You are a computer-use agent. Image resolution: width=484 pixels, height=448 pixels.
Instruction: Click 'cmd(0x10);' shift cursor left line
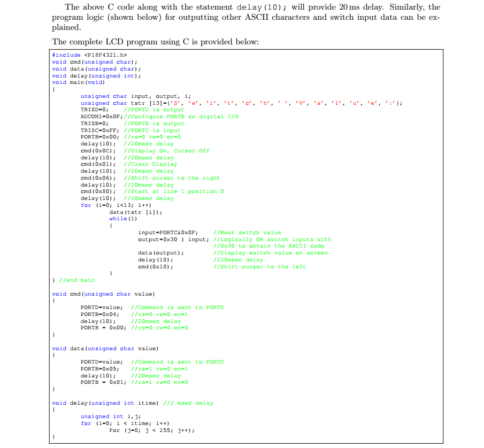point(156,267)
